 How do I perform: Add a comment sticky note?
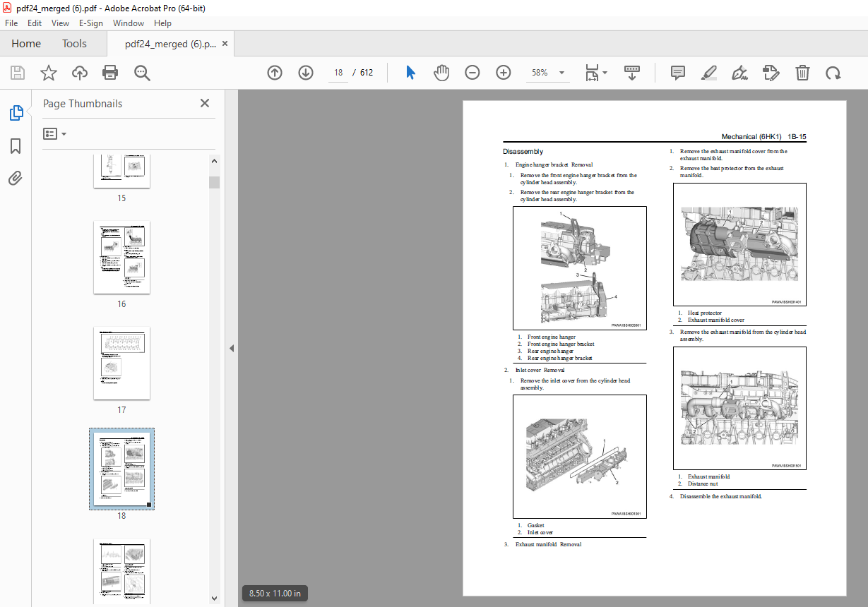pos(677,73)
